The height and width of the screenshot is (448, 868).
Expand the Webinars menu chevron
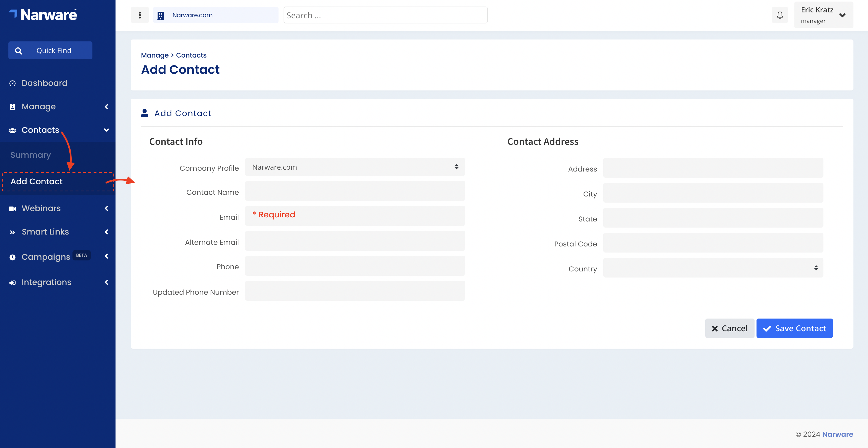pos(107,208)
